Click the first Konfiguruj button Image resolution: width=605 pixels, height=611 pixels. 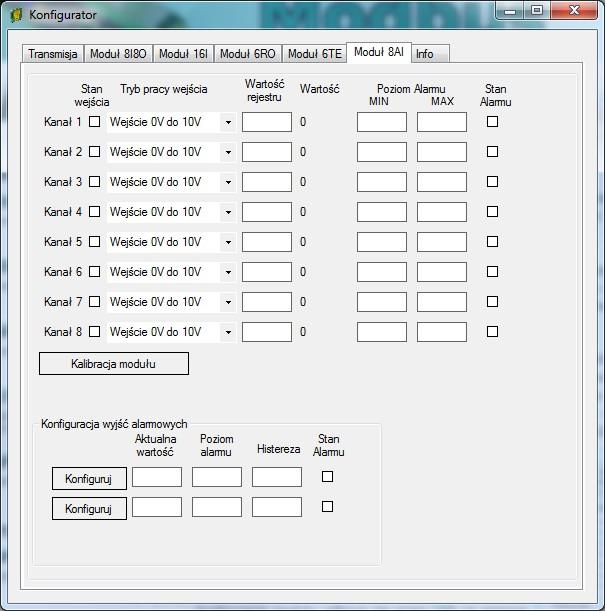click(89, 479)
